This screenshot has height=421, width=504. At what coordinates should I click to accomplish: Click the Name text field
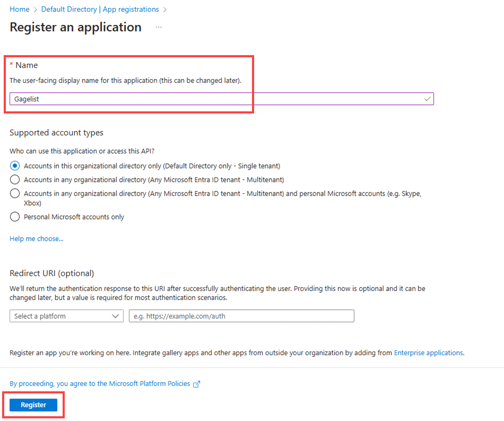218,99
